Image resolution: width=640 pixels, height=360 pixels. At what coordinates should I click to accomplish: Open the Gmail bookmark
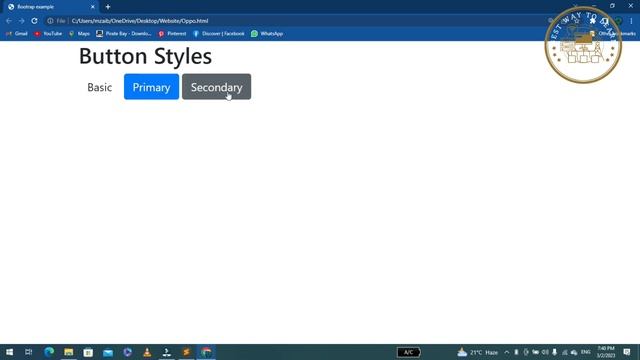tap(17, 34)
